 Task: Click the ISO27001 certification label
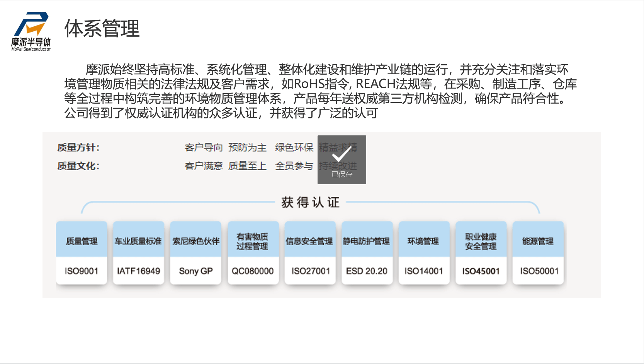click(310, 271)
